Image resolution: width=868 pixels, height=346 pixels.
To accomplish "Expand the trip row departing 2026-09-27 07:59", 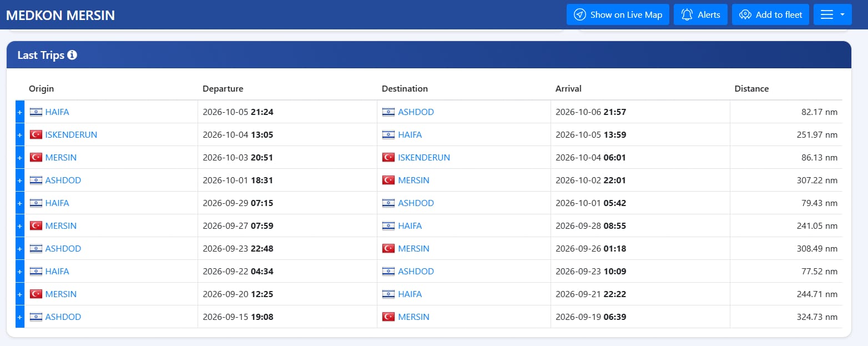I will 20,226.
